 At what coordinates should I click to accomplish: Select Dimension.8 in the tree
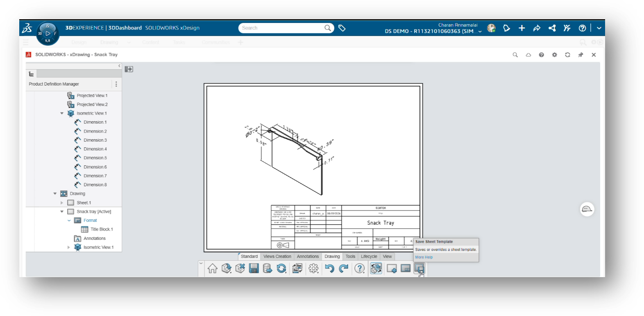coord(95,185)
